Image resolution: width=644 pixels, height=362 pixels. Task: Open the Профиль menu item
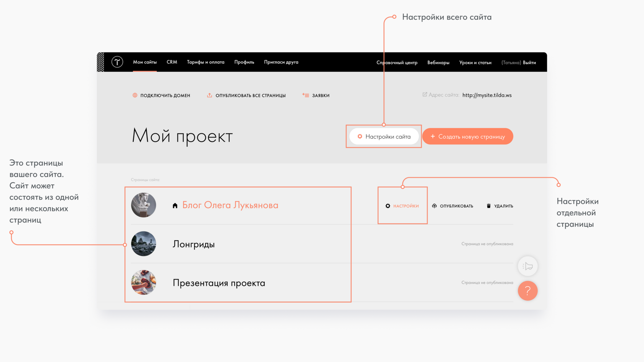point(244,62)
